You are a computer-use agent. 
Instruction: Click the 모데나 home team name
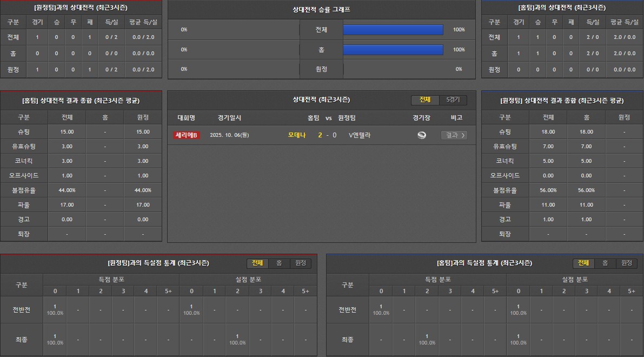(x=297, y=135)
